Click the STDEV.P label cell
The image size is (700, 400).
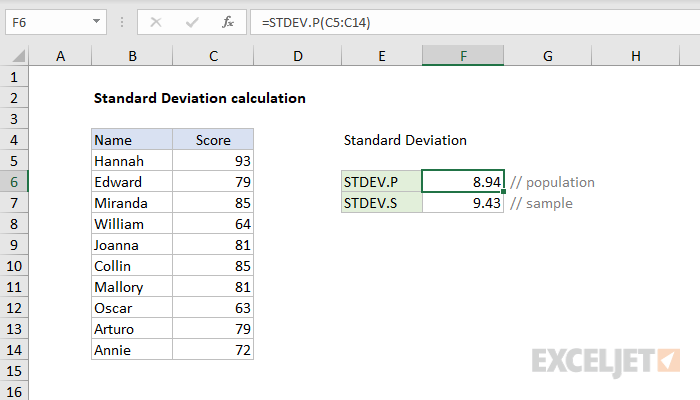(381, 182)
